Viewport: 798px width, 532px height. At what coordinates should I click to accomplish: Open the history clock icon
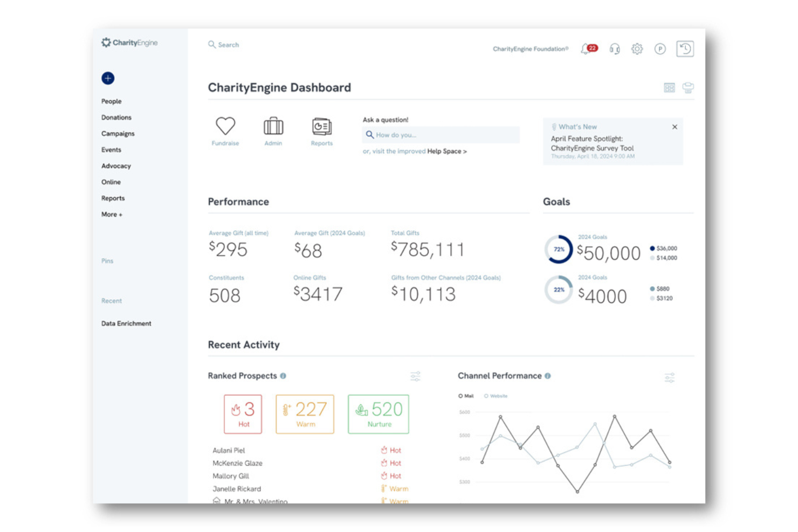[685, 49]
